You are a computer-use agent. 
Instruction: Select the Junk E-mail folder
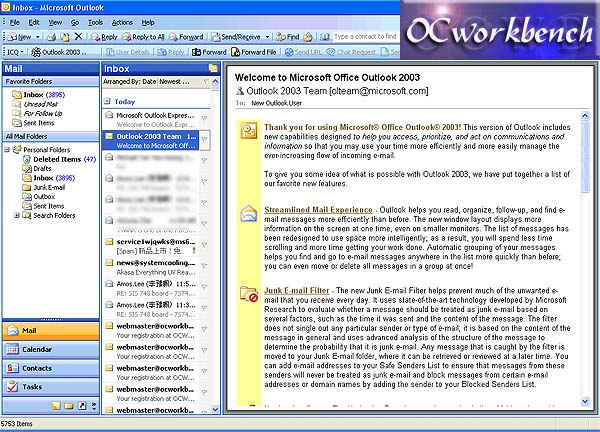[x=44, y=187]
